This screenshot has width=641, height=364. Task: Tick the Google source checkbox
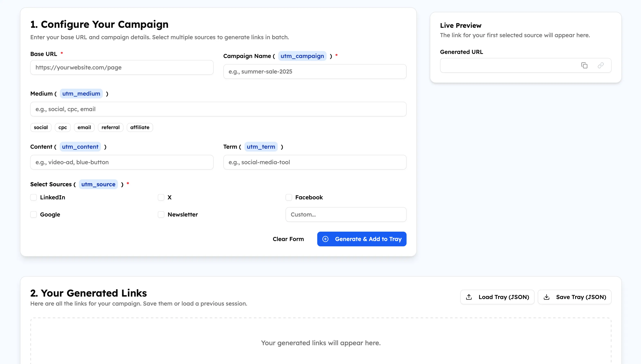34,214
